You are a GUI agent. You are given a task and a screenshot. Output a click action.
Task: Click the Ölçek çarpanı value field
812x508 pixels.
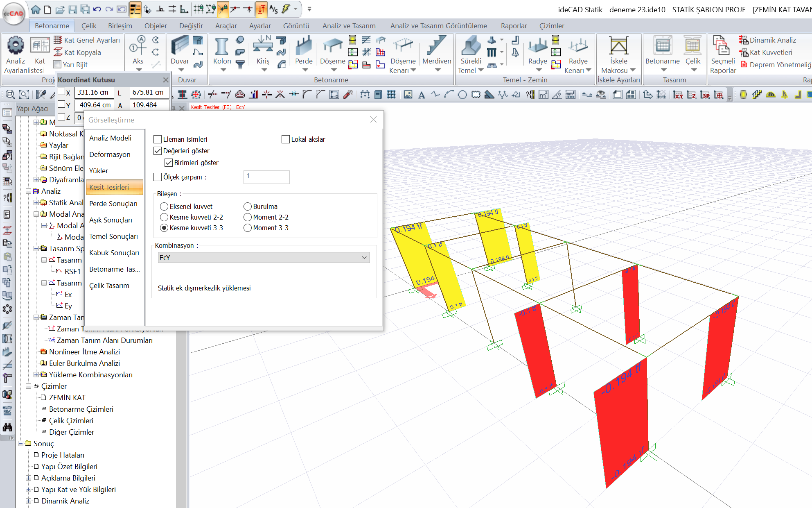coord(266,177)
